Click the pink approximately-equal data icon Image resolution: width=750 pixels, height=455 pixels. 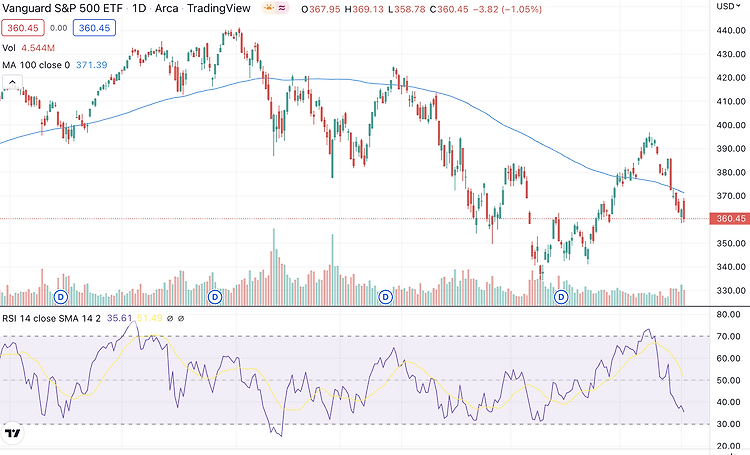point(282,8)
